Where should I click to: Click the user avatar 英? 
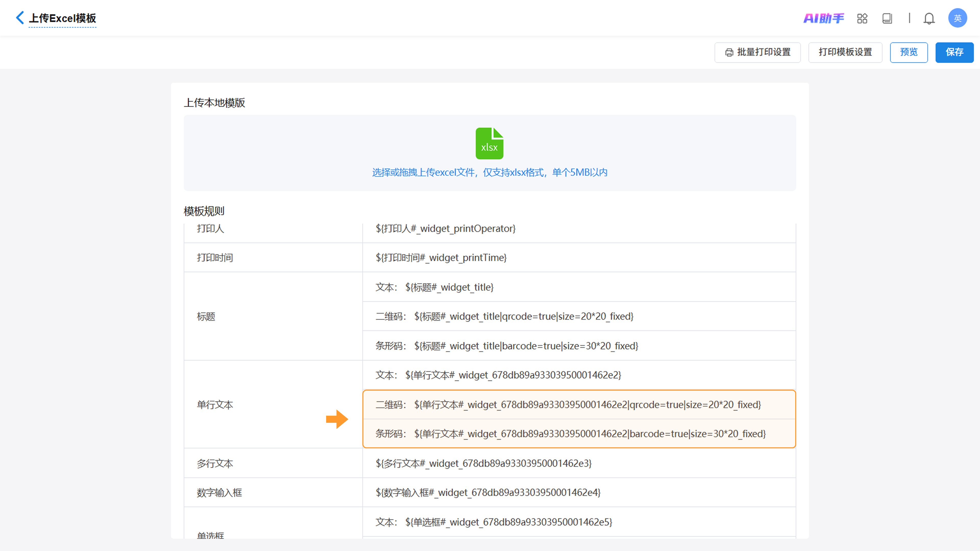(x=957, y=18)
